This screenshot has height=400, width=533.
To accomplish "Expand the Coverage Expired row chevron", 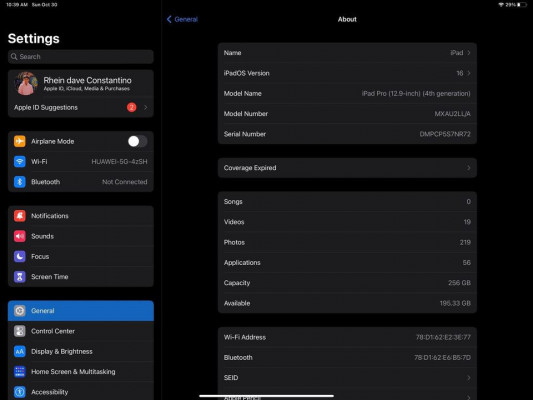I will tap(469, 168).
